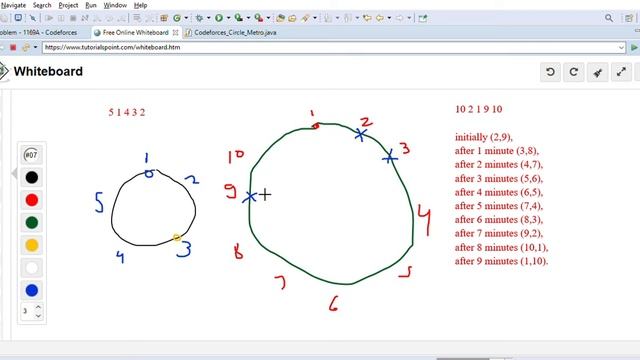Decrease brush size with down arrow
Viewport: 640px width, 360px height.
[x=38, y=316]
